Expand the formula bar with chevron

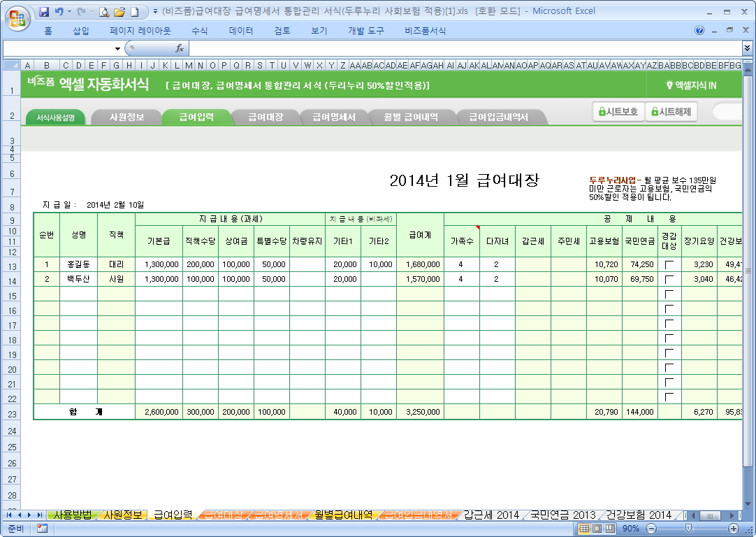point(747,48)
